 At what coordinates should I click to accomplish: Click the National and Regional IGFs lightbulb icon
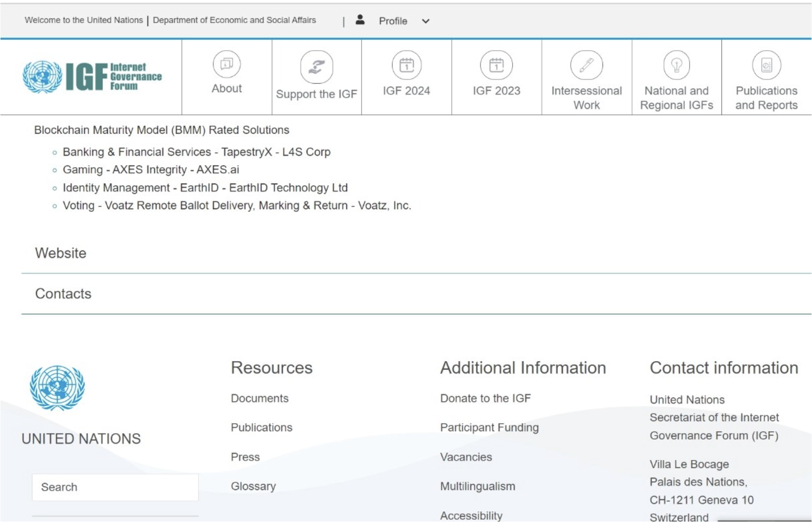[676, 65]
